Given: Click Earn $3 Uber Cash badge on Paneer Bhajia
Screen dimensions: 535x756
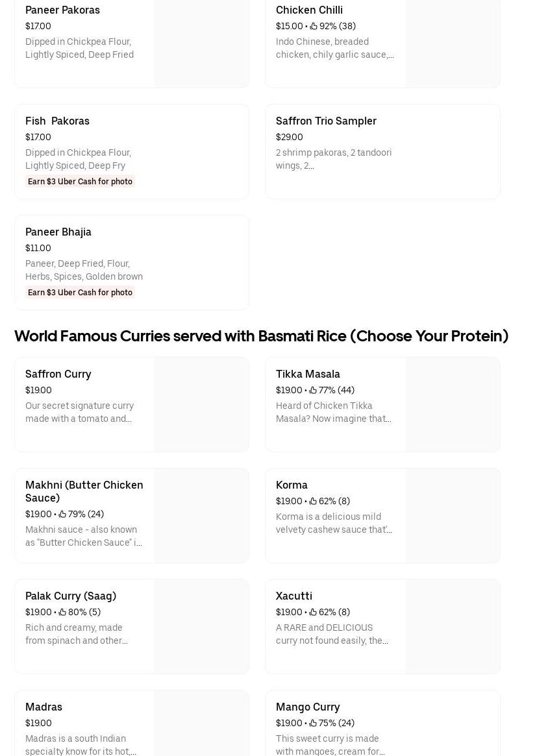Looking at the screenshot, I should point(80,292).
